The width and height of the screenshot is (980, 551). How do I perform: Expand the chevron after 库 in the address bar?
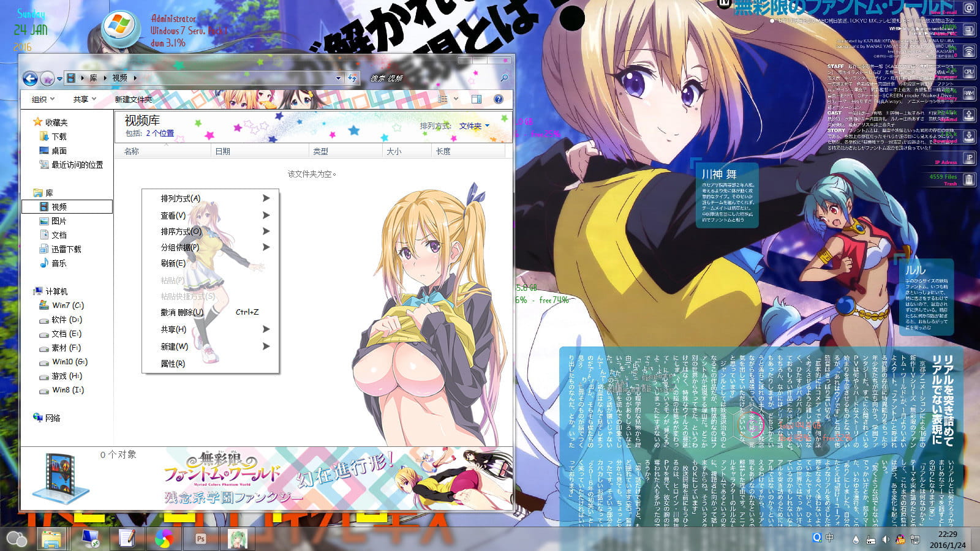click(105, 78)
